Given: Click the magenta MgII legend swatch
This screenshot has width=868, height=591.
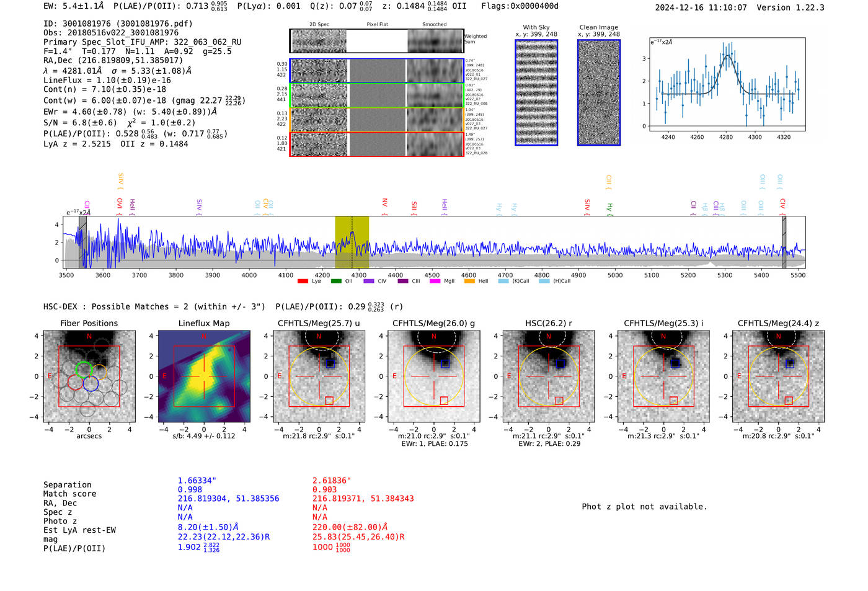Looking at the screenshot, I should (434, 281).
